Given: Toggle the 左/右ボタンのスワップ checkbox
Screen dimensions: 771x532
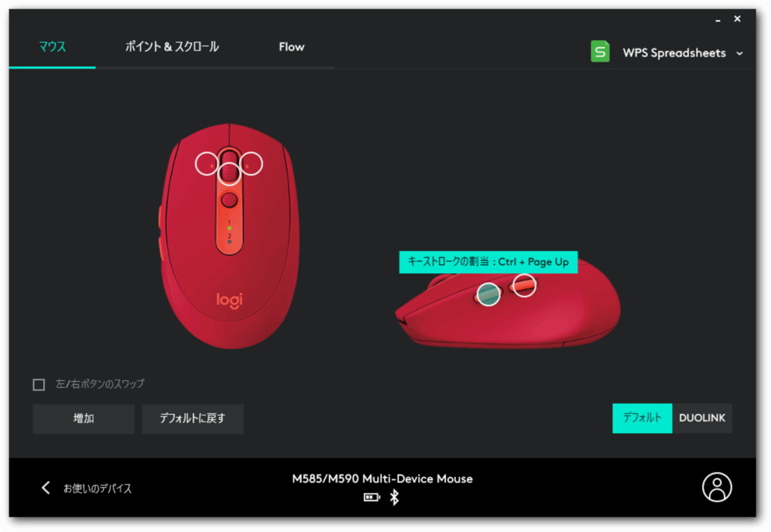Looking at the screenshot, I should pyautogui.click(x=39, y=384).
